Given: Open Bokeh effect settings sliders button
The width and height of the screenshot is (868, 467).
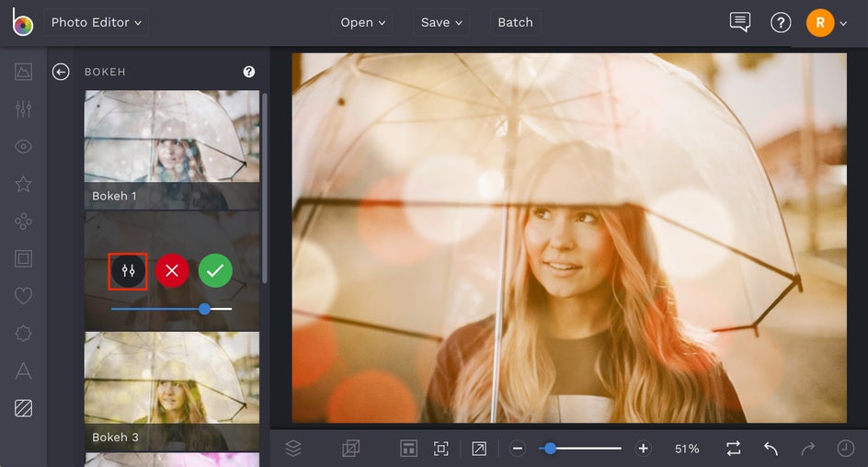Looking at the screenshot, I should (128, 270).
